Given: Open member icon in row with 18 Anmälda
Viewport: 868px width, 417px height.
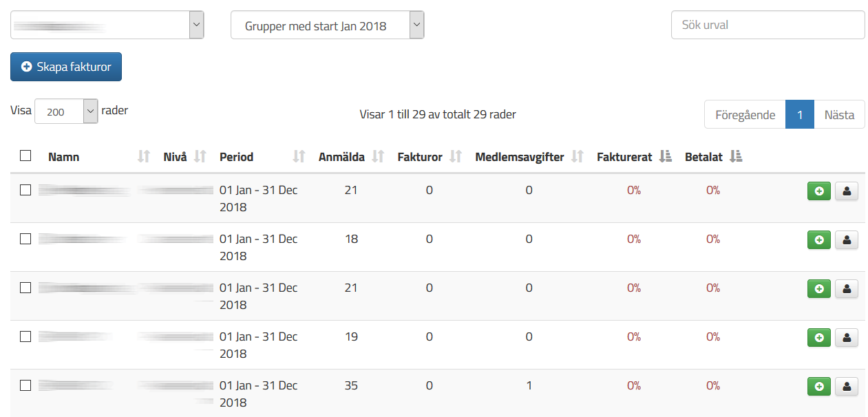Looking at the screenshot, I should 846,239.
